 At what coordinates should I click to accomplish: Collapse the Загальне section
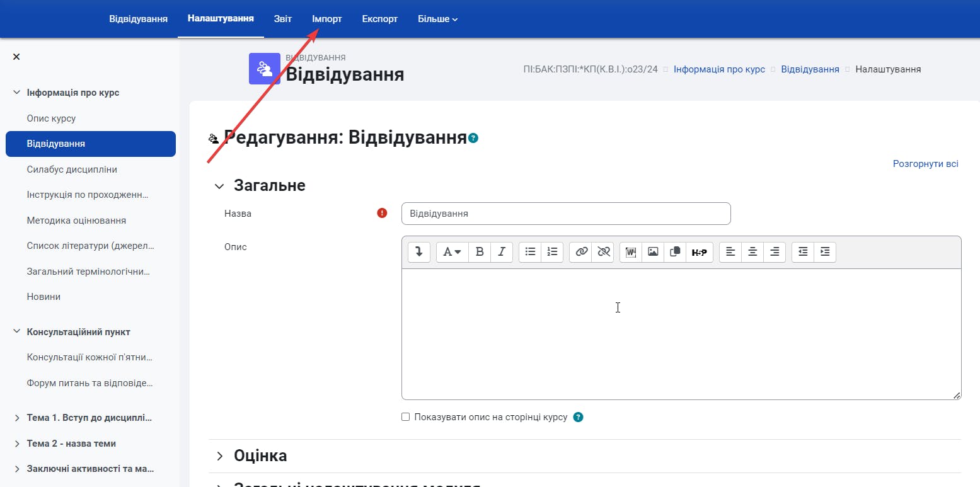click(219, 186)
